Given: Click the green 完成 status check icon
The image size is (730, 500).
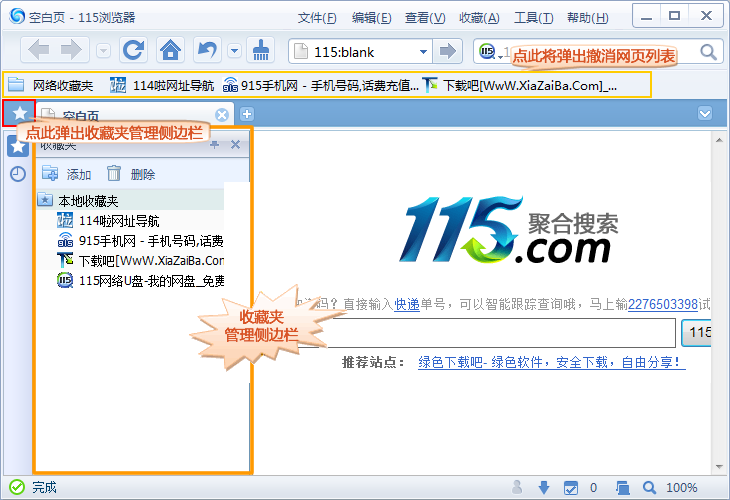Looking at the screenshot, I should tap(17, 487).
